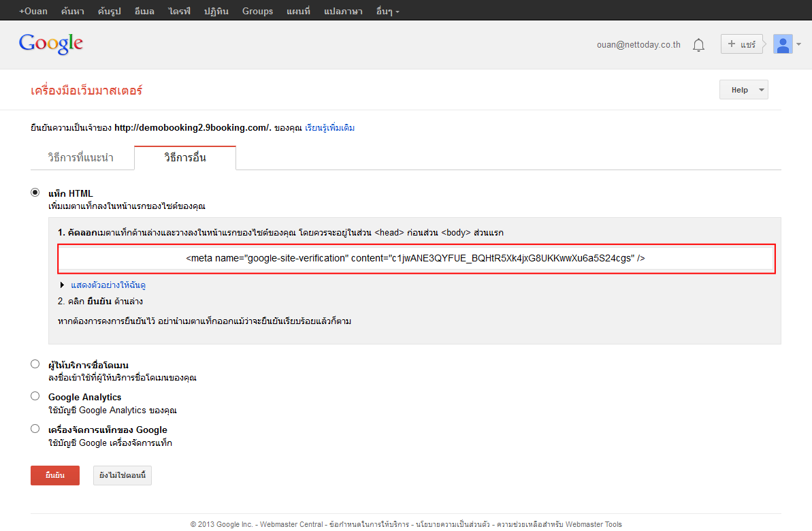This screenshot has width=812, height=531.
Task: Expand the อื่นๆ more menu
Action: pyautogui.click(x=387, y=11)
